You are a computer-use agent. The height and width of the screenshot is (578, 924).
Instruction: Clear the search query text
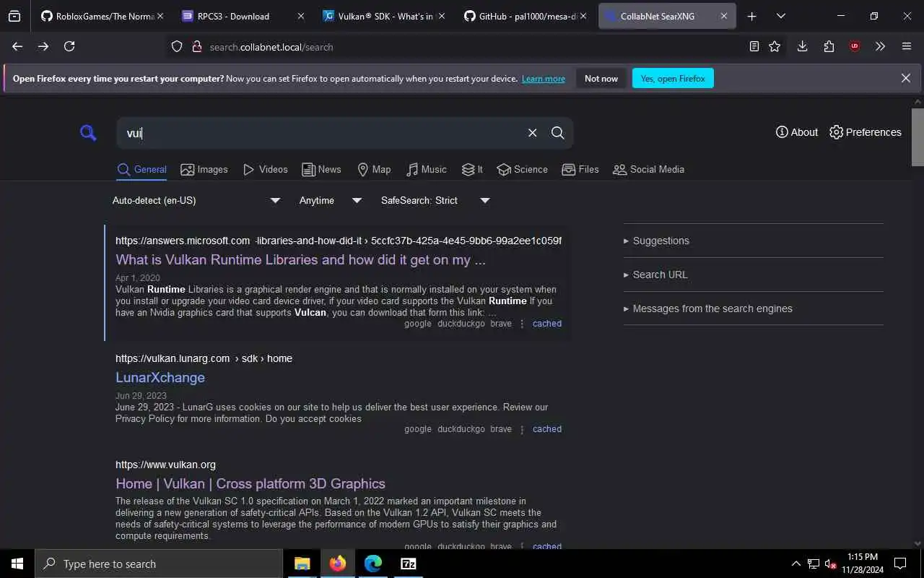click(x=532, y=132)
